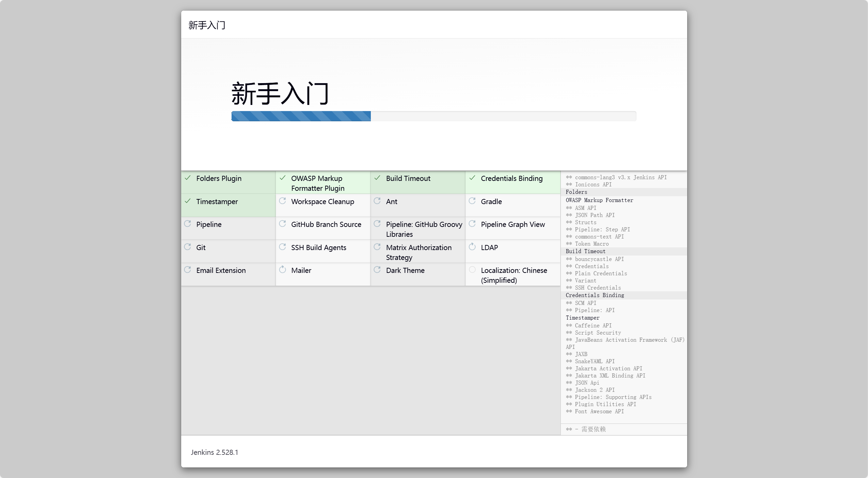Click the green checkmark beside Folders Plugin
The image size is (868, 478).
pos(188,178)
